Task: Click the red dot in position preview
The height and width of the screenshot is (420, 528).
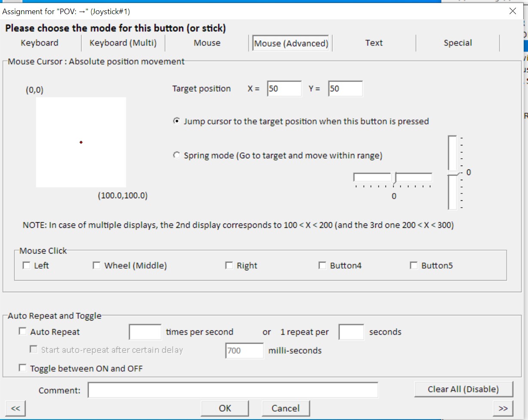Action: (x=81, y=142)
